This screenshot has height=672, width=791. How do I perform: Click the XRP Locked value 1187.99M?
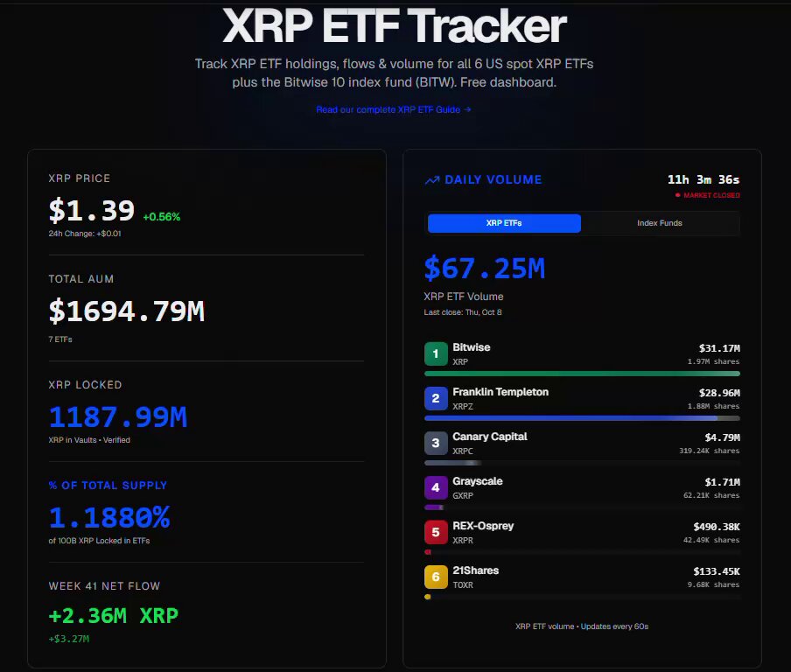click(118, 417)
